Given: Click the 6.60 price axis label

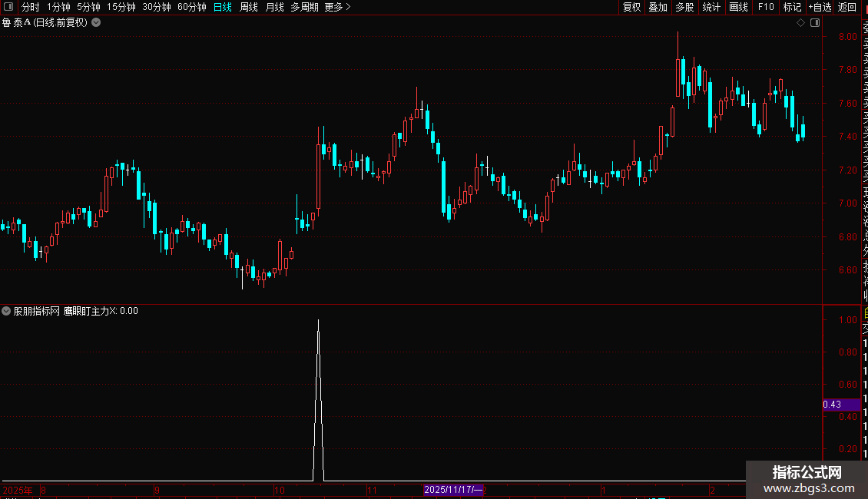Looking at the screenshot, I should point(847,270).
